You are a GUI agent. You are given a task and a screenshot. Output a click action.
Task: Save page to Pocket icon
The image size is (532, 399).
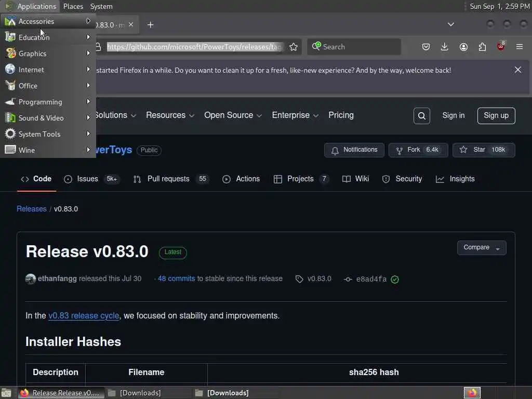point(426,47)
